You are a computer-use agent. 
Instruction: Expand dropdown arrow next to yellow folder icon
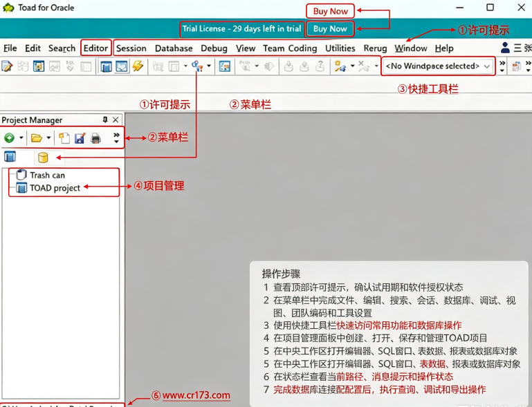48,138
